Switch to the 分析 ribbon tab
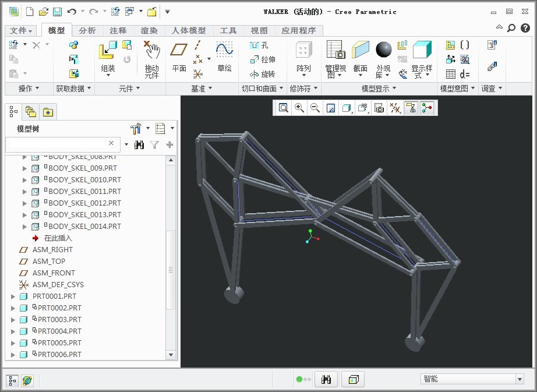The image size is (537, 392). (x=87, y=30)
